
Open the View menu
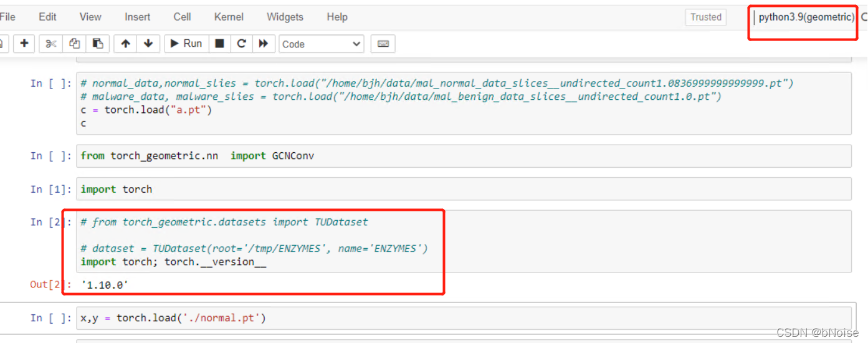coord(90,17)
